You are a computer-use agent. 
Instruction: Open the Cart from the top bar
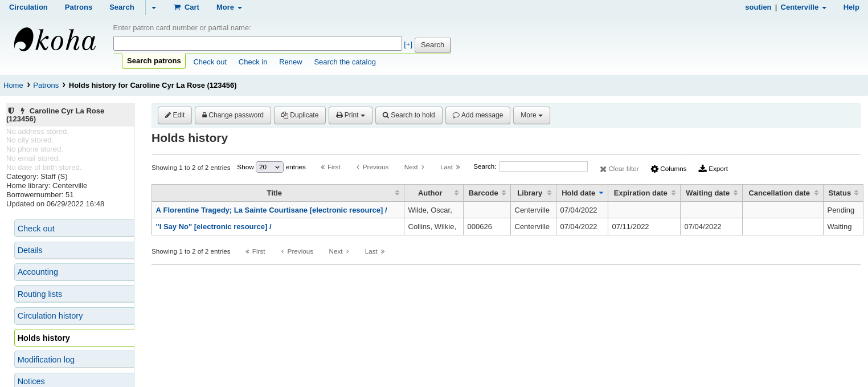pos(186,7)
